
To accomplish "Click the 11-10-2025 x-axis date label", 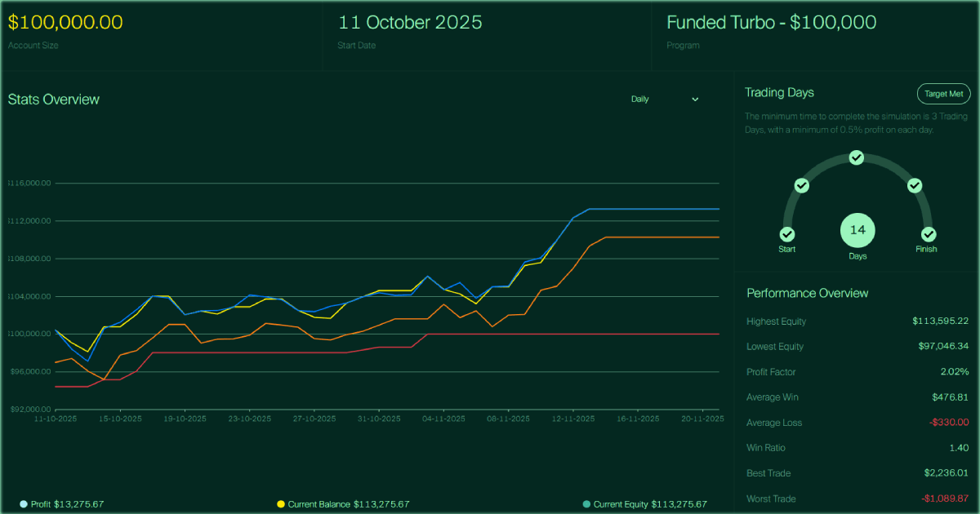I will point(56,419).
